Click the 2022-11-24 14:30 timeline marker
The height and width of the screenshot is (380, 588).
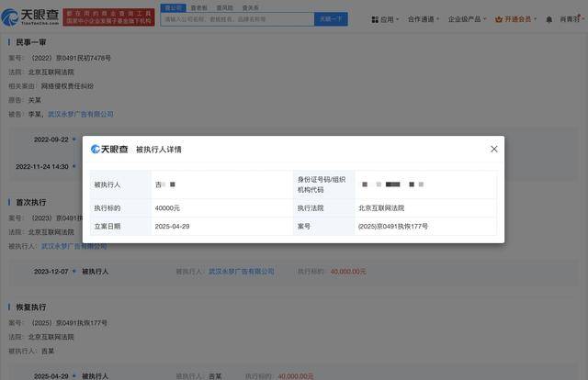[x=73, y=166]
